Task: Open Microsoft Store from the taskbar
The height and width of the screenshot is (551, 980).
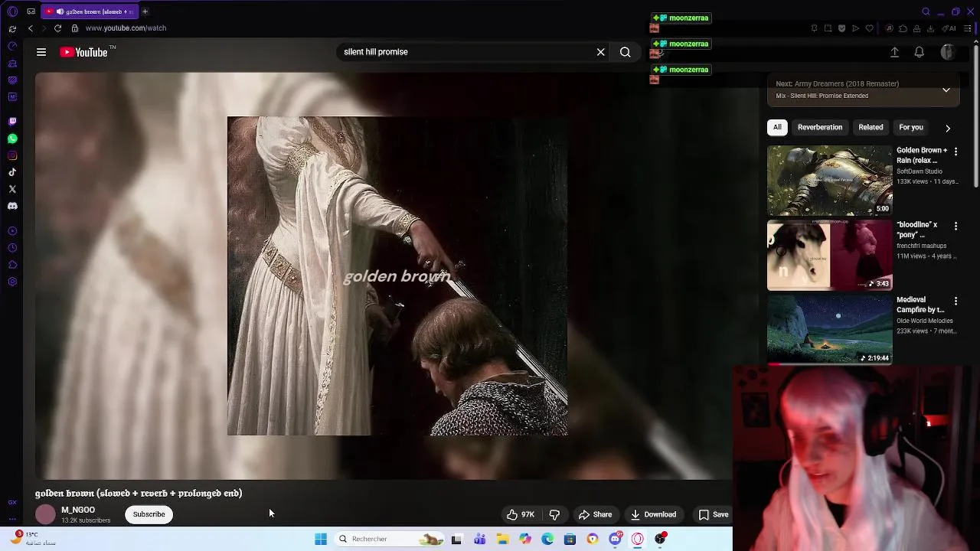Action: point(570,539)
